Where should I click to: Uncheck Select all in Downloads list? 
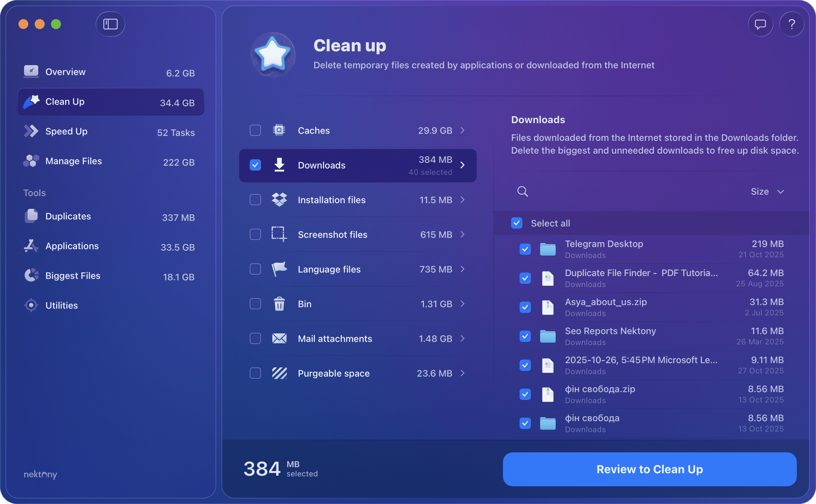coord(517,223)
